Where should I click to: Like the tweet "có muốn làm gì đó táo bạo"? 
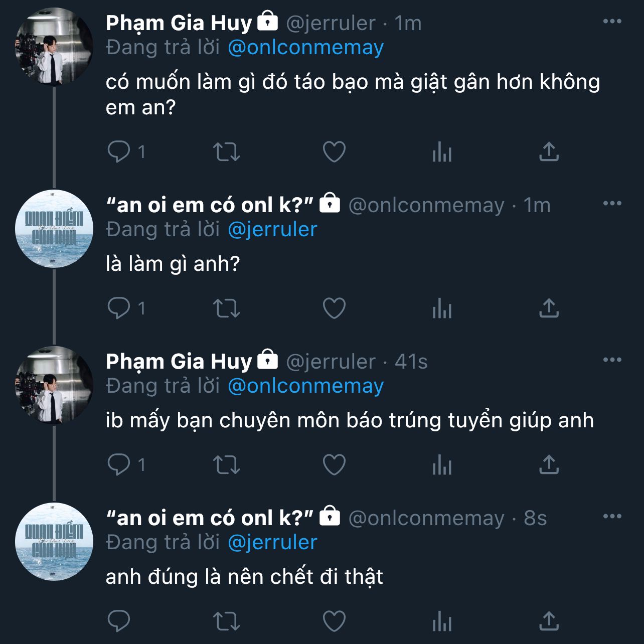point(334,151)
